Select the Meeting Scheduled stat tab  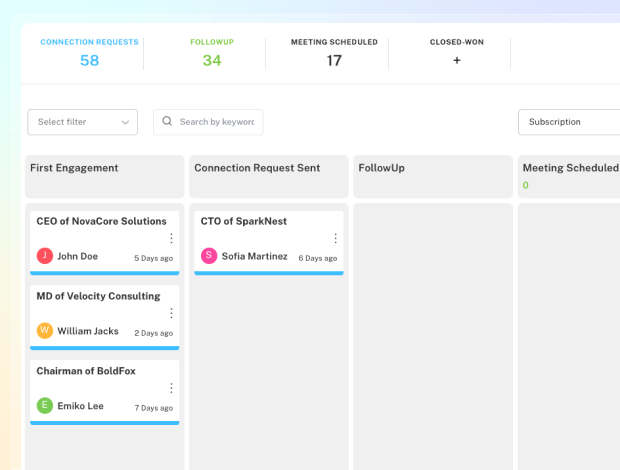(x=334, y=53)
